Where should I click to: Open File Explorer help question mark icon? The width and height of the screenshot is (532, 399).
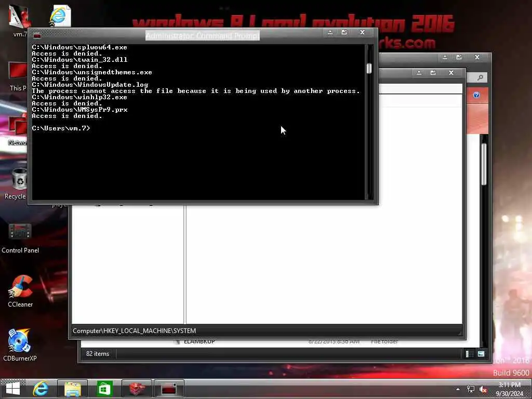pos(476,95)
